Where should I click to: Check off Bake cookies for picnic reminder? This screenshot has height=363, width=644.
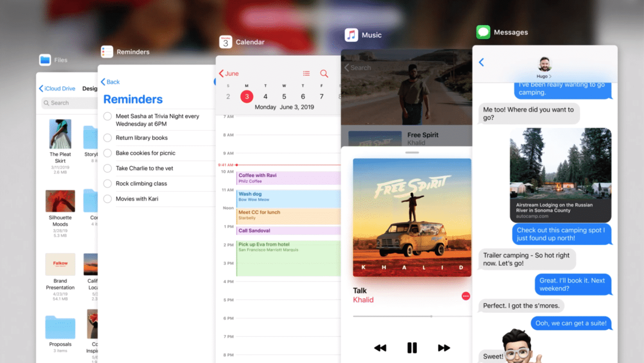(x=107, y=153)
